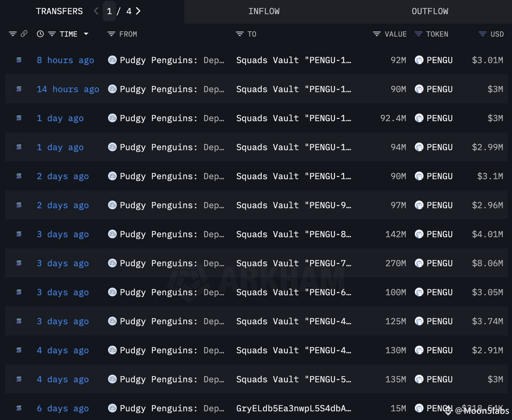The image size is (512, 420).
Task: Open Squads Vault "PENGU-7…" recipient
Action: tap(294, 263)
